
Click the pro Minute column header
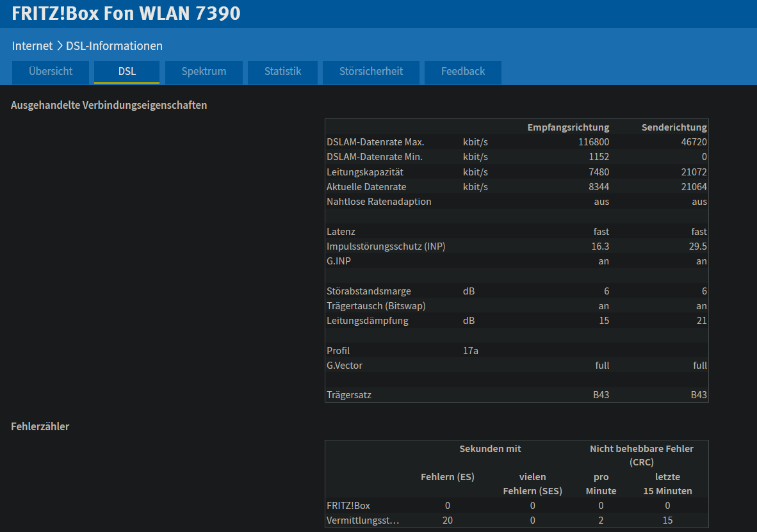601,484
